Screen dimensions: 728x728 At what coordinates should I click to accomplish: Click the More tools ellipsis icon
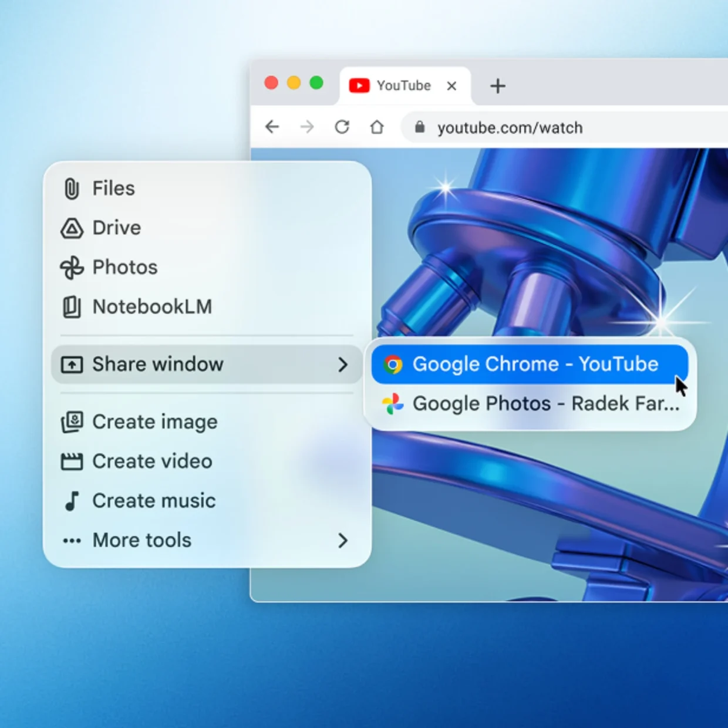(x=70, y=540)
